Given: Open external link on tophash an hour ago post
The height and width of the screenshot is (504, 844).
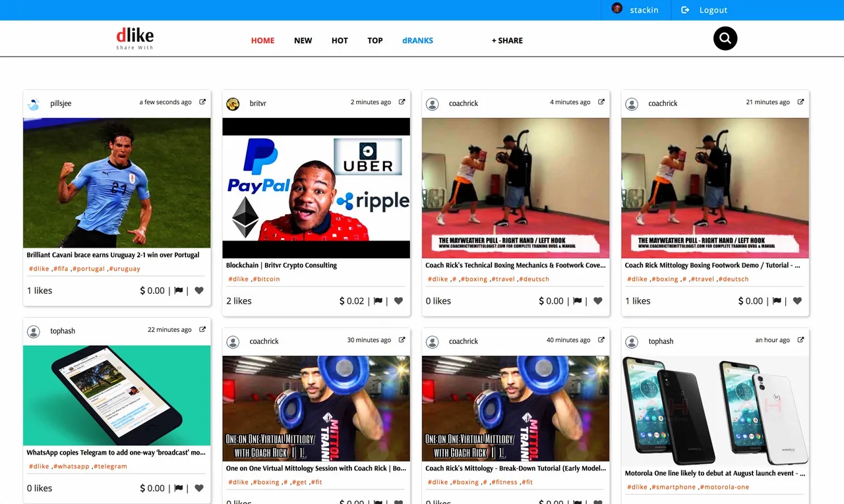Looking at the screenshot, I should click(x=801, y=340).
